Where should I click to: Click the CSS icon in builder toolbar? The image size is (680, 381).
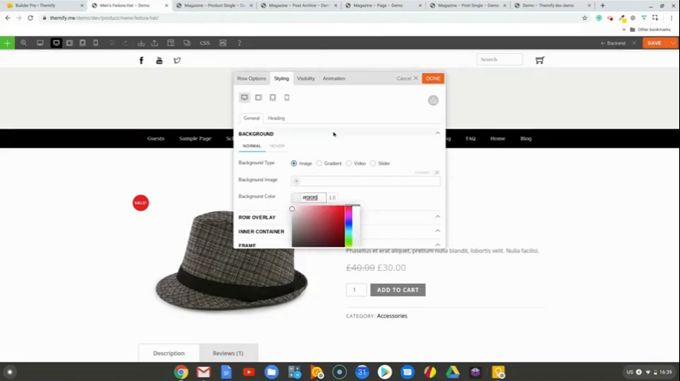point(205,43)
